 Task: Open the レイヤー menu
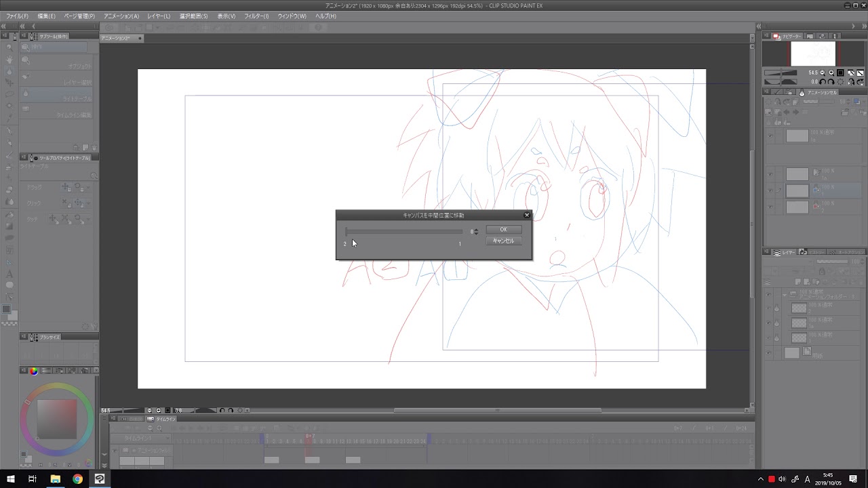point(159,16)
